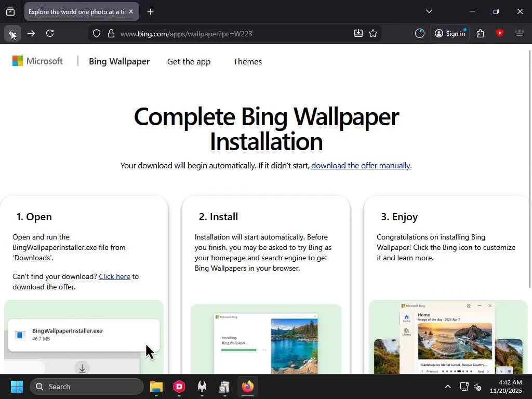Open a new browser tab
The height and width of the screenshot is (399, 532).
coord(150,12)
